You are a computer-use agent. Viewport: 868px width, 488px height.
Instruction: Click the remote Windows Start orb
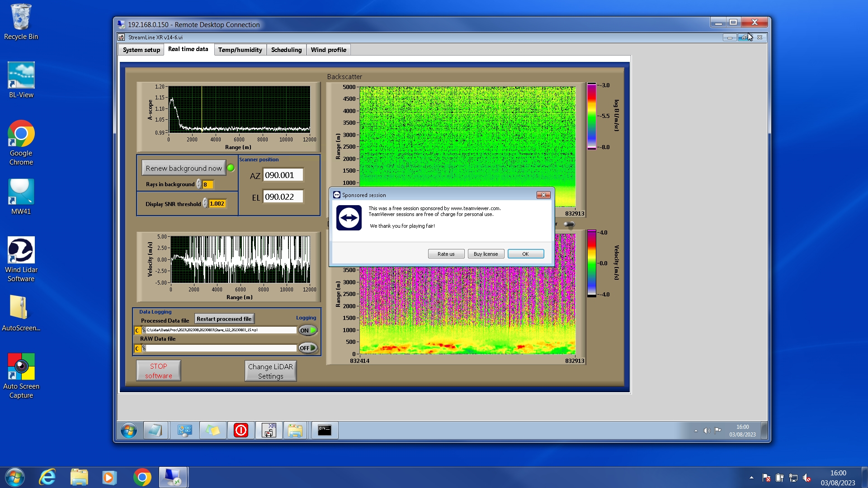(x=129, y=430)
